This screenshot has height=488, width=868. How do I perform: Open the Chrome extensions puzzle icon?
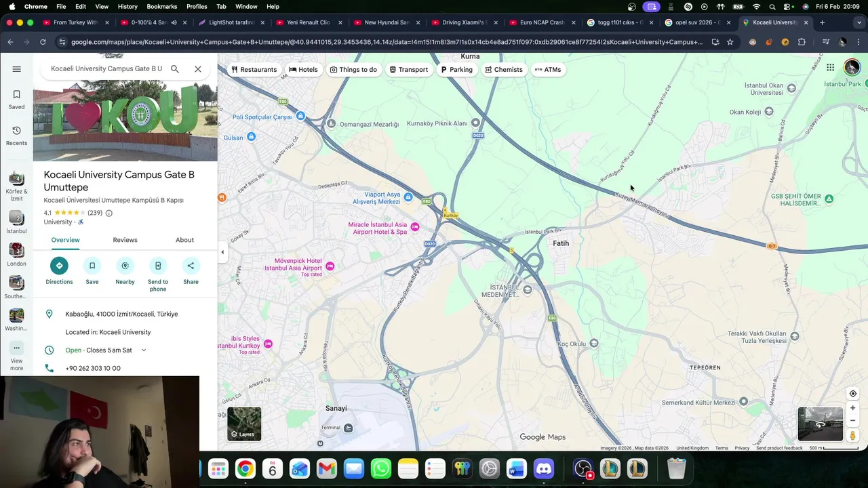802,42
